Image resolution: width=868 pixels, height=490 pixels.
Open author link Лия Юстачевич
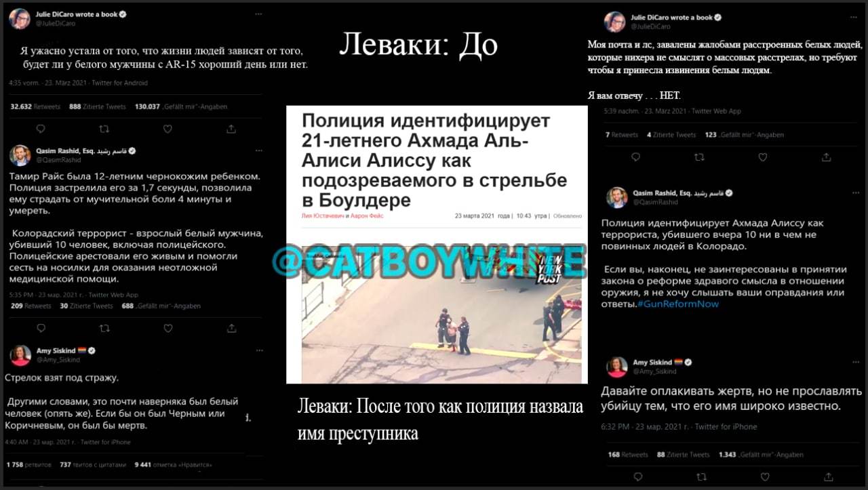(x=323, y=216)
